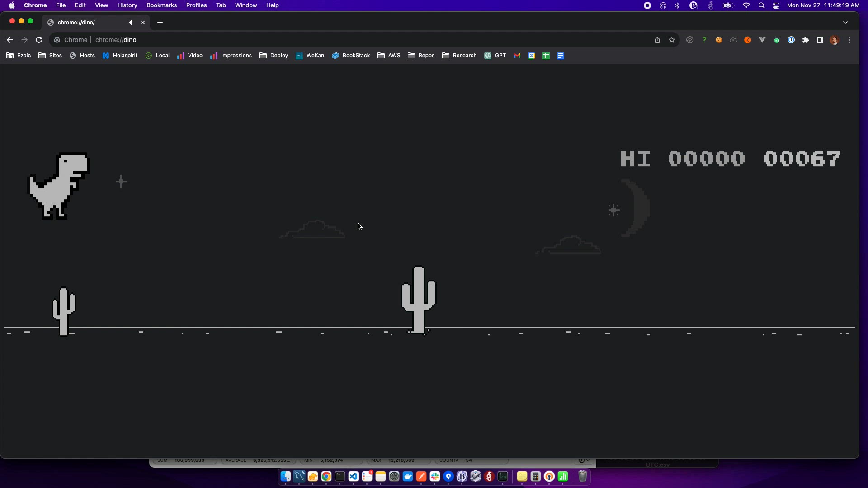This screenshot has height=488, width=868.
Task: Open the Gmail bookmark icon
Action: pyautogui.click(x=517, y=56)
